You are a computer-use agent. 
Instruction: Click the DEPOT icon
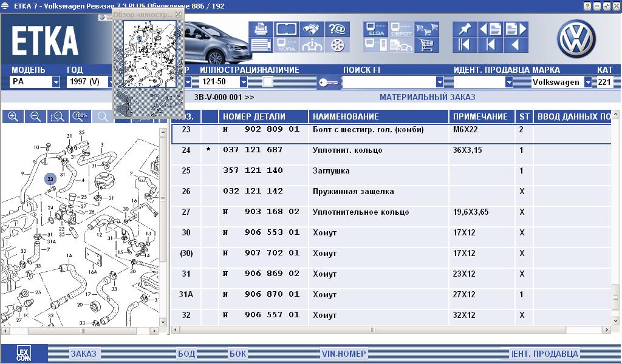coord(401,29)
